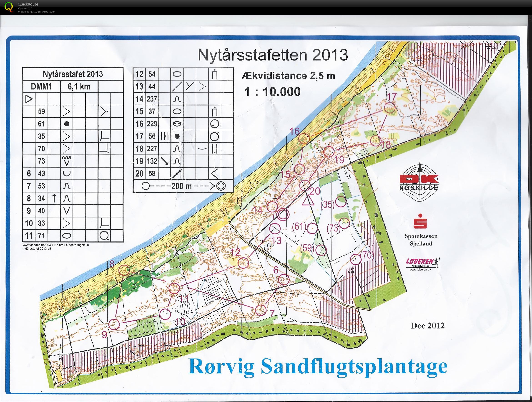The width and height of the screenshot is (532, 402).
Task: Click code 229 in the control 16 row
Action: coord(152,124)
